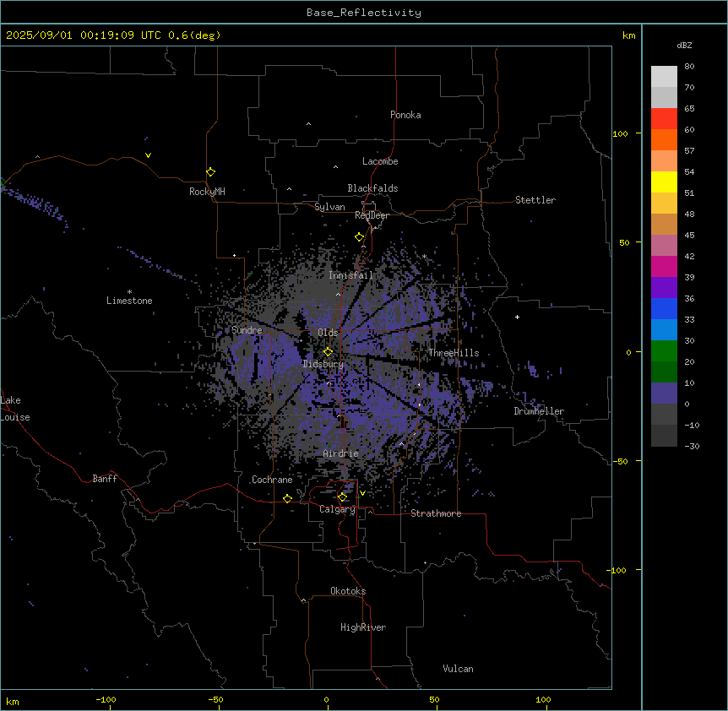Select the white plus marker east of ThreeHills
This screenshot has height=711, width=728.
[x=517, y=317]
